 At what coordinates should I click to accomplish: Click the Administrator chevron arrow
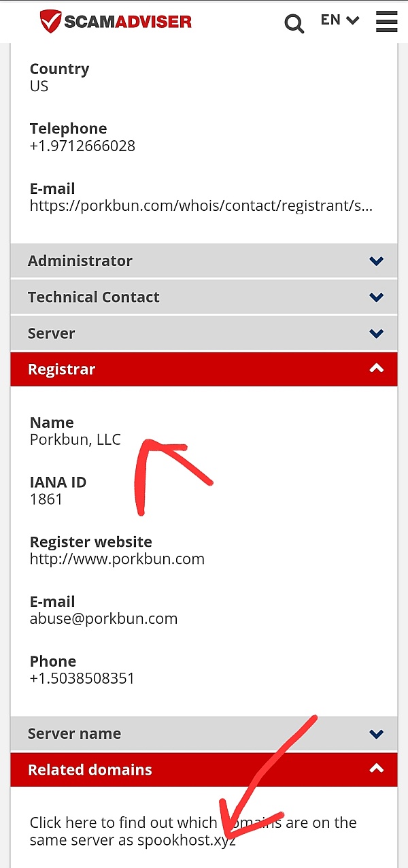pos(376,261)
